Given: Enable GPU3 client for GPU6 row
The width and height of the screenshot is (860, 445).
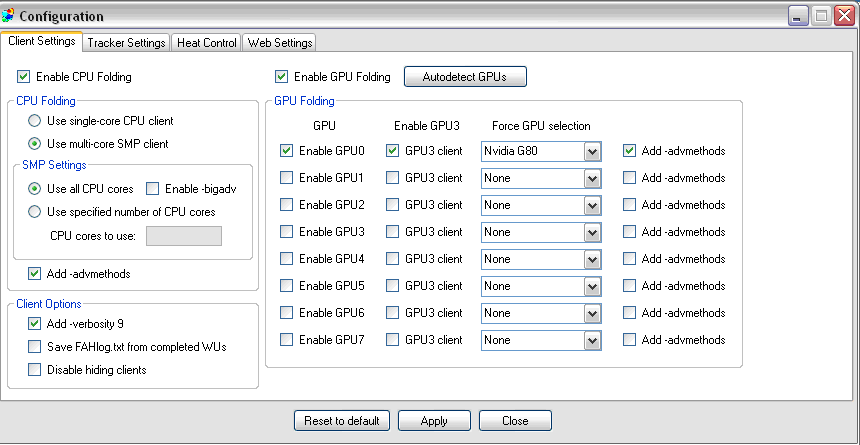Looking at the screenshot, I should pos(392,313).
